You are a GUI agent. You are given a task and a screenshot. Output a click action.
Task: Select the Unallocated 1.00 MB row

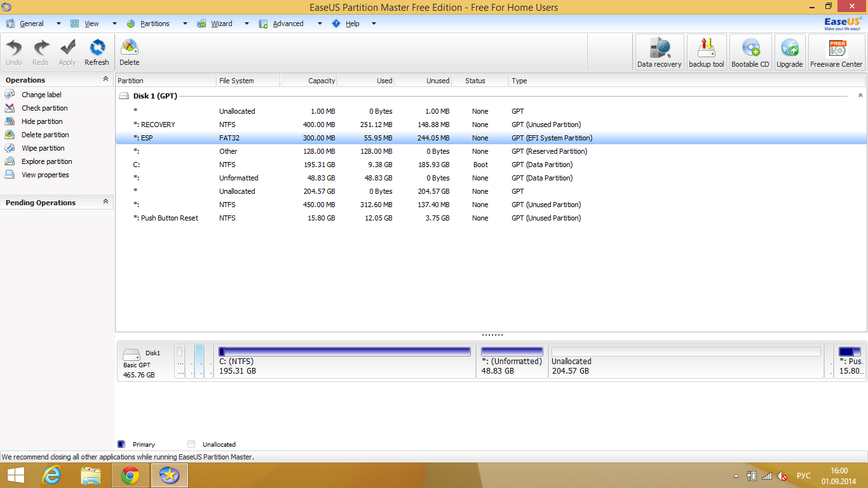491,111
